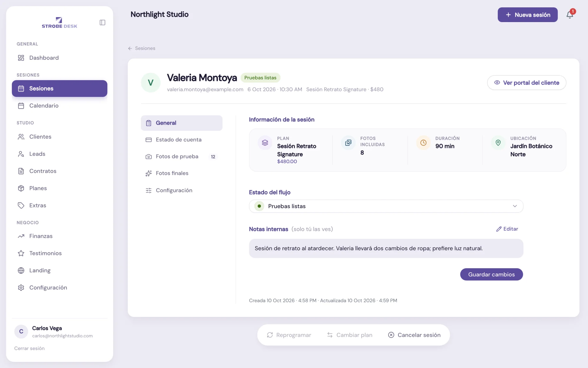Click the Ubicación map pin icon

tap(498, 142)
